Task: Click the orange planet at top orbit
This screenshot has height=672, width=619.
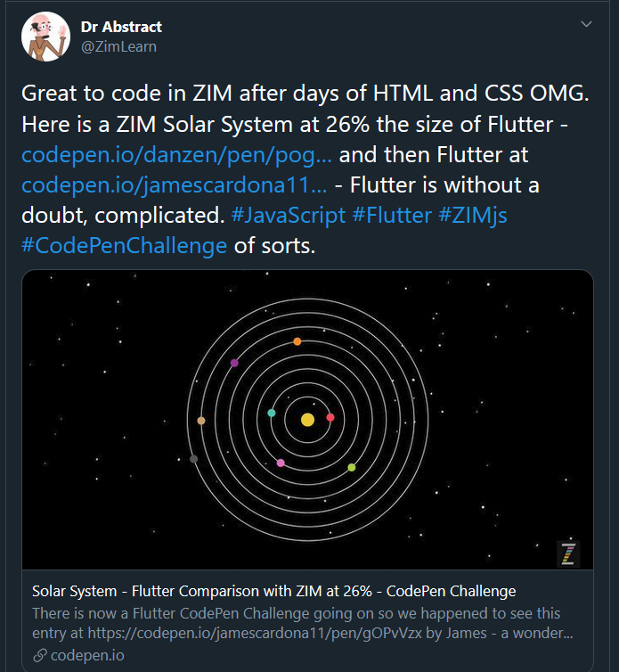Action: click(297, 341)
